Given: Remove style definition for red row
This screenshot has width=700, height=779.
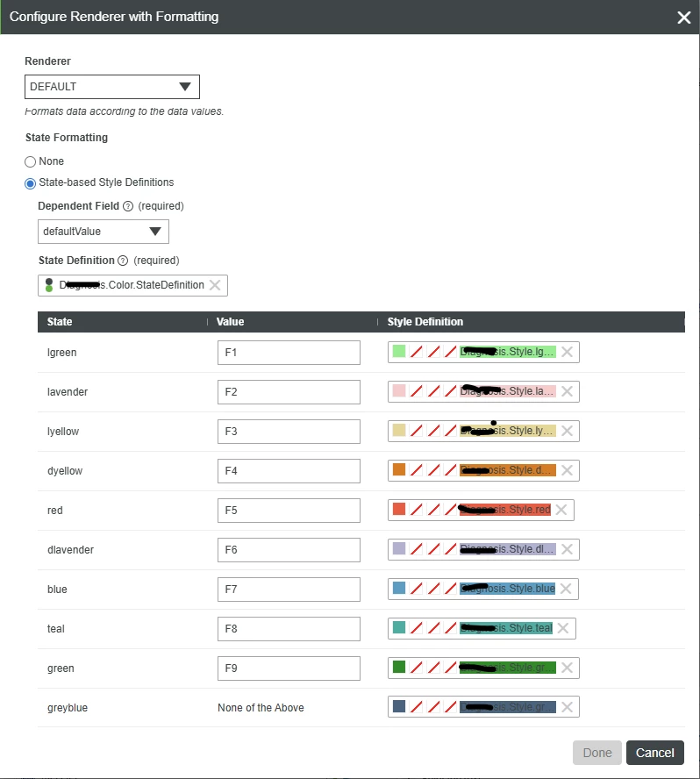Looking at the screenshot, I should coord(561,510).
